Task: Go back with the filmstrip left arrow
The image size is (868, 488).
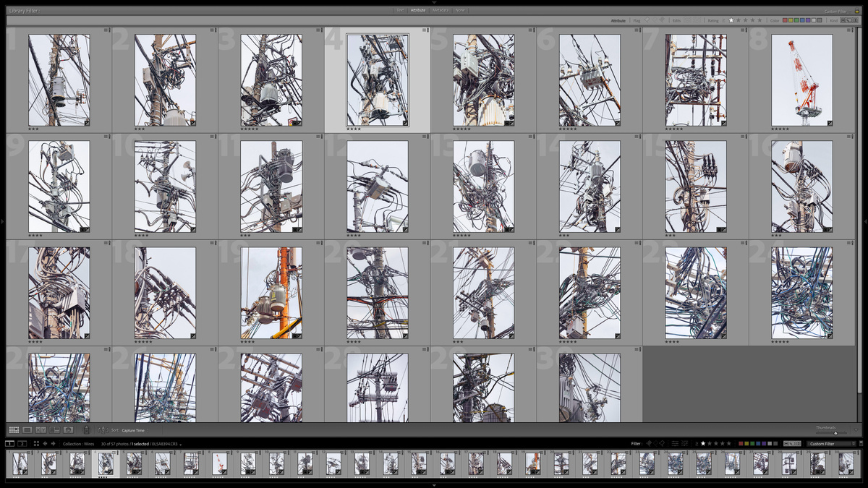Action: [45, 444]
